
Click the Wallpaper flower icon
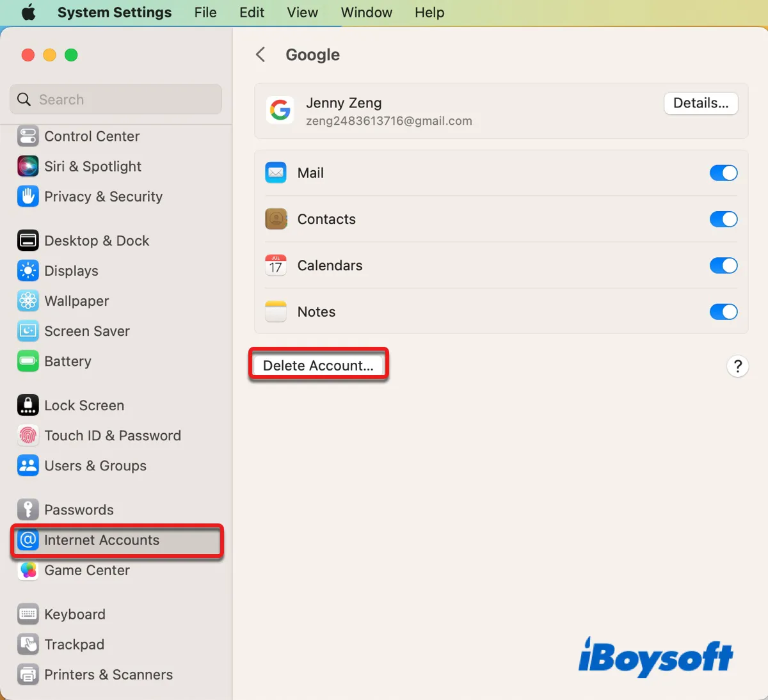point(28,301)
